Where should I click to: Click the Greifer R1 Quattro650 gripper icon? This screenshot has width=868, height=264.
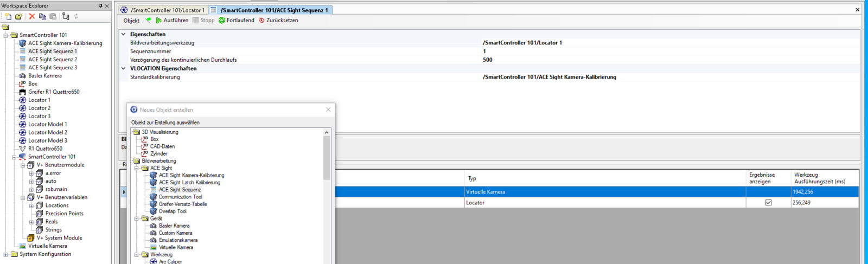tap(22, 92)
